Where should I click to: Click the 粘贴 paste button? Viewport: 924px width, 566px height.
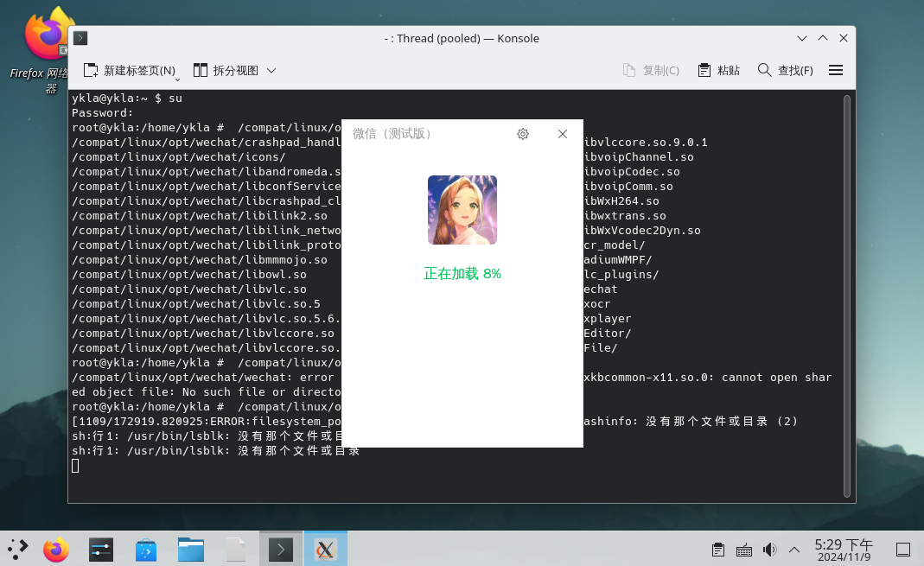pyautogui.click(x=718, y=71)
